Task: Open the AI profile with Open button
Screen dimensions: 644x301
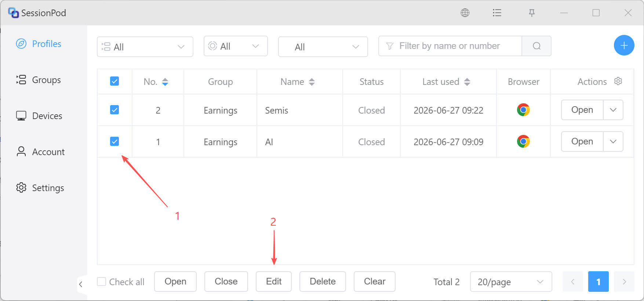Action: [x=582, y=141]
